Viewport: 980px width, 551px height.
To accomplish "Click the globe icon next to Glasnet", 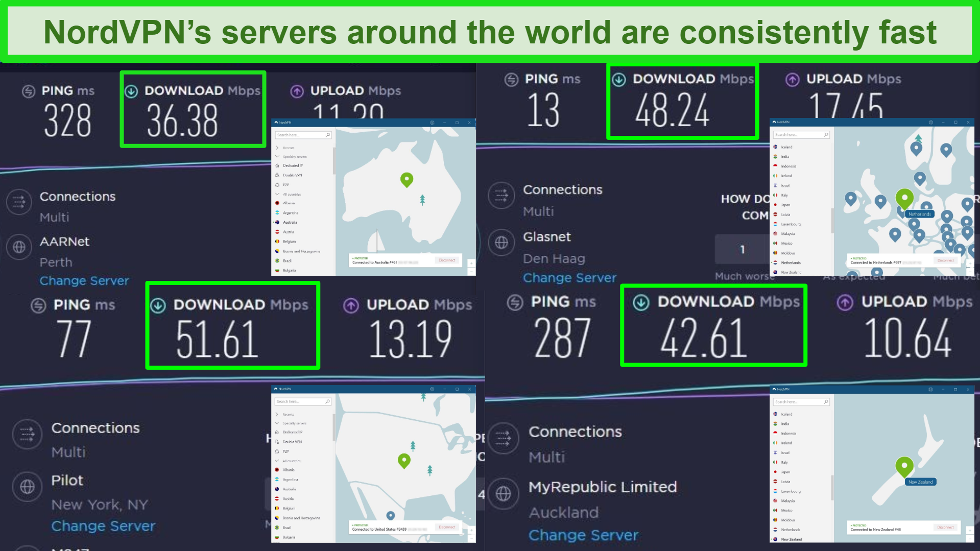I will pyautogui.click(x=501, y=243).
